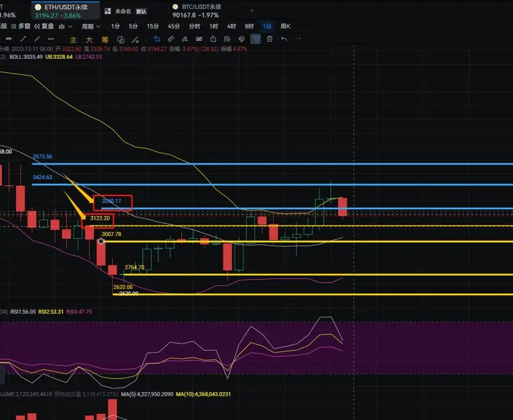
Task: Switch to the 5分 timeframe
Action: pos(133,26)
